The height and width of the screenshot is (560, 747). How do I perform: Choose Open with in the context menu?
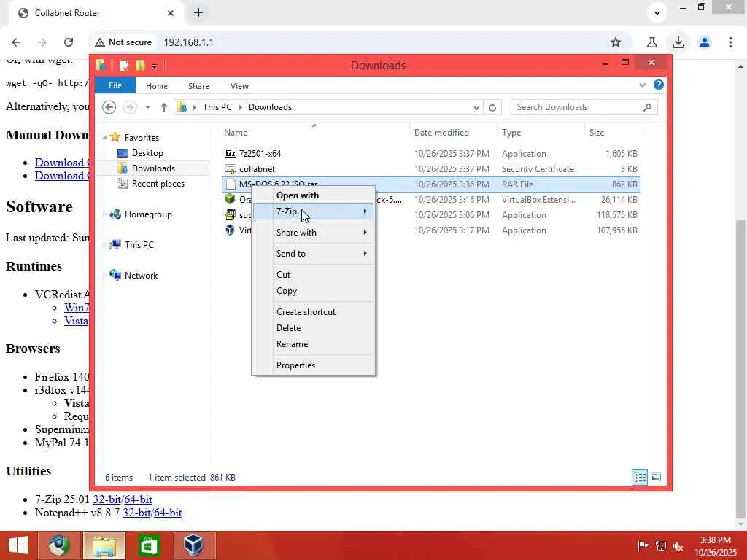(298, 195)
